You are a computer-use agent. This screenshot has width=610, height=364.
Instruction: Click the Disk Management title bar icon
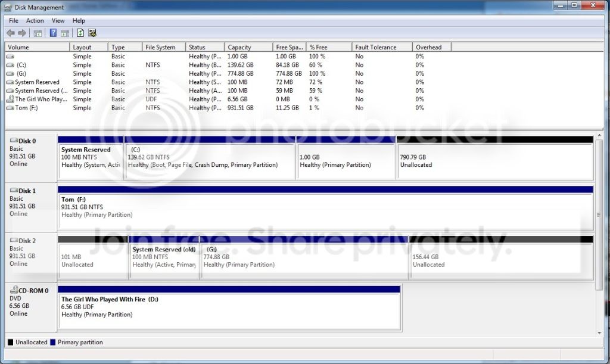tap(8, 7)
